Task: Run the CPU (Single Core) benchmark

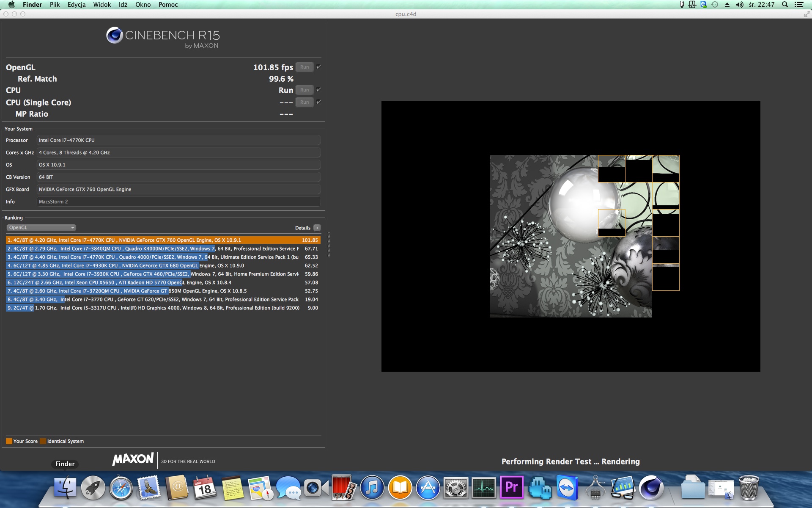Action: [304, 102]
